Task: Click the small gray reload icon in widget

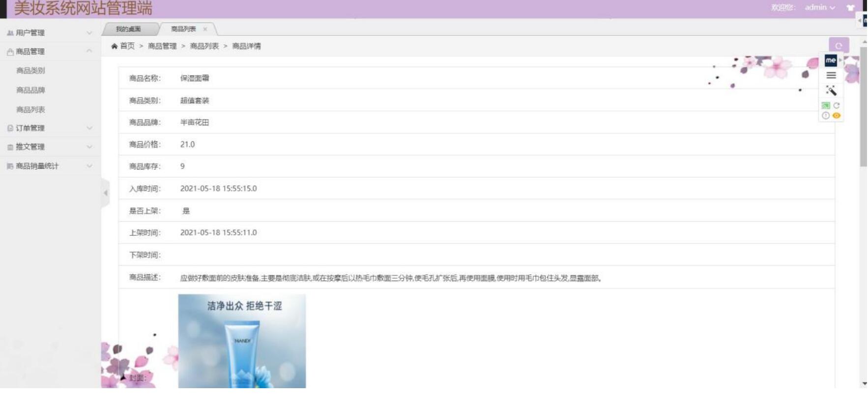Action: click(837, 106)
